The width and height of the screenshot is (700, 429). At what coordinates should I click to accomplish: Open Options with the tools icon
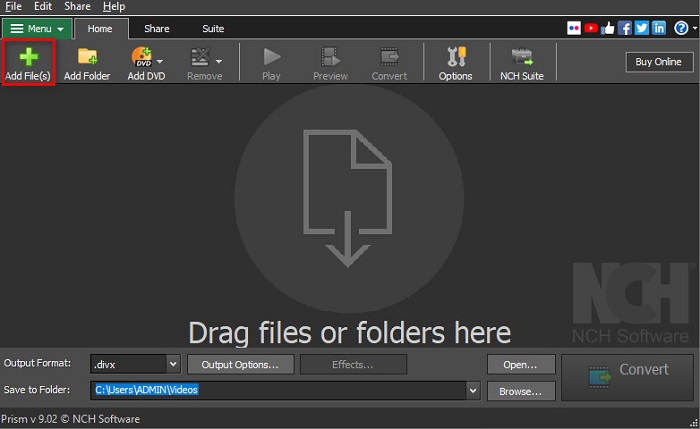455,57
